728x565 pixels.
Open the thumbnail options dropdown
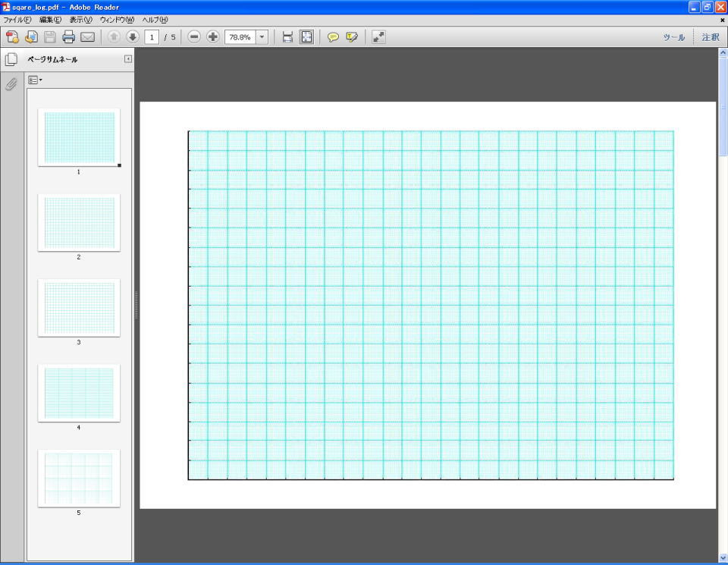pos(35,80)
